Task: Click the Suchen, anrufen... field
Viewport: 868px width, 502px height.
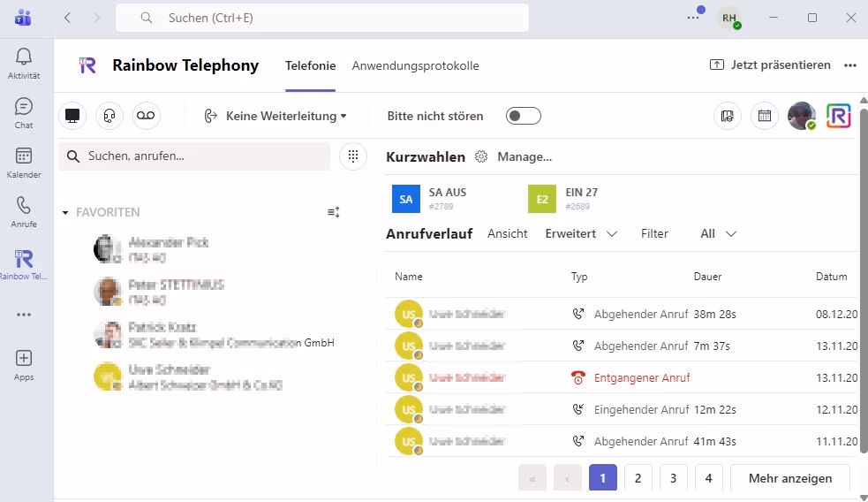Action: (x=194, y=156)
